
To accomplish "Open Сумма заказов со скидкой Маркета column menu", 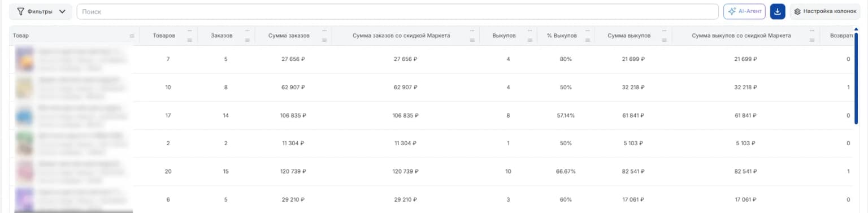I will pos(472,40).
